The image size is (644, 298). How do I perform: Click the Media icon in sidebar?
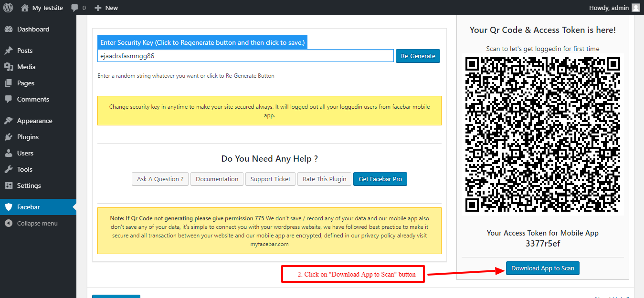pyautogui.click(x=9, y=67)
